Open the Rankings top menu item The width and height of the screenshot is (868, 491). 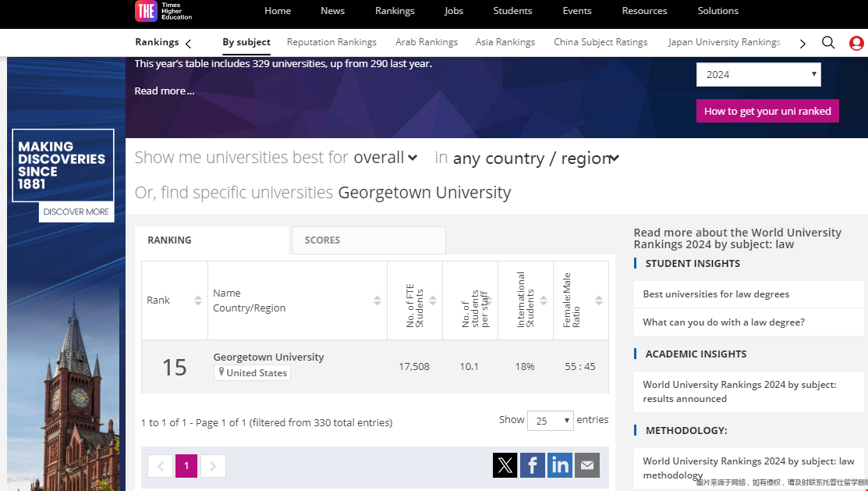pyautogui.click(x=395, y=11)
